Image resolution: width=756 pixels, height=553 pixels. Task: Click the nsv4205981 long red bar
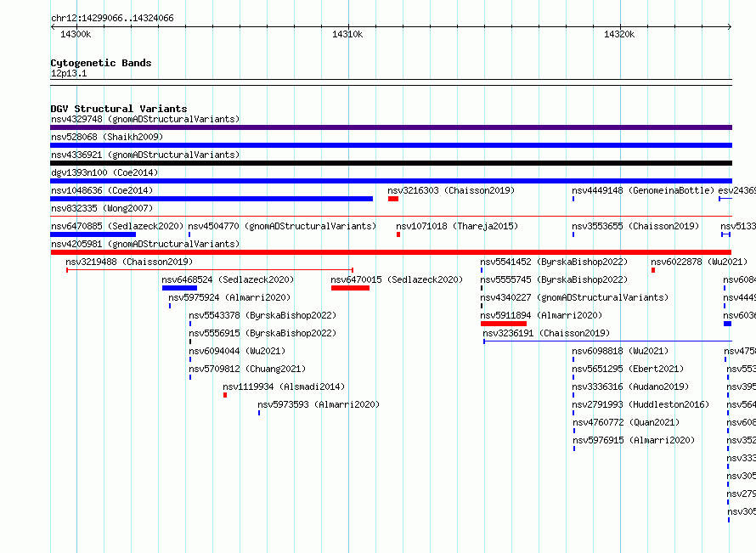click(x=391, y=252)
